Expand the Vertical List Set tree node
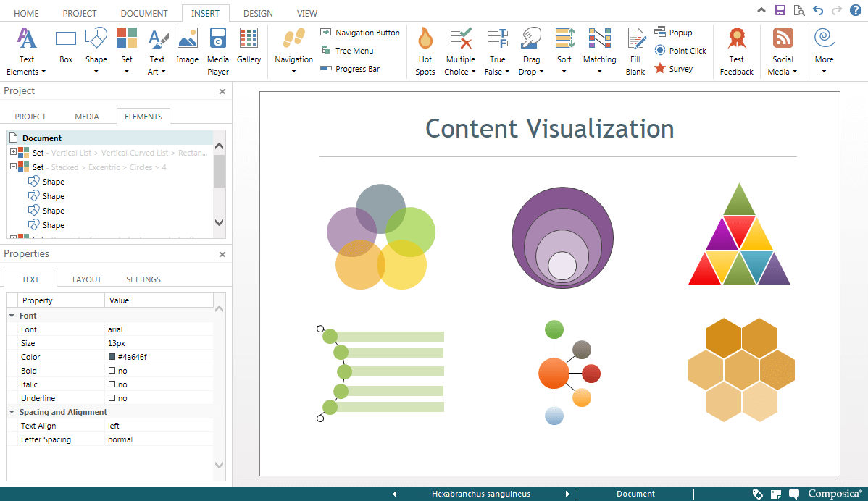The height and width of the screenshot is (501, 868). pos(13,153)
